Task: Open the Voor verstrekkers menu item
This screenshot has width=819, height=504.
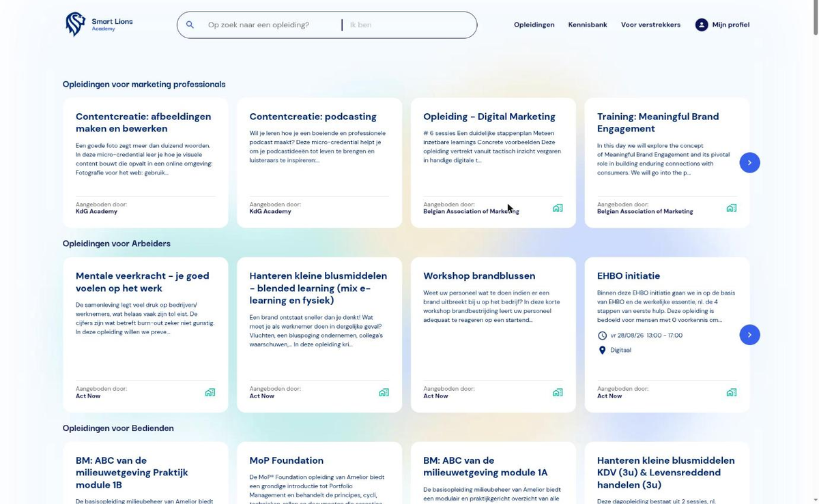Action: [x=650, y=25]
